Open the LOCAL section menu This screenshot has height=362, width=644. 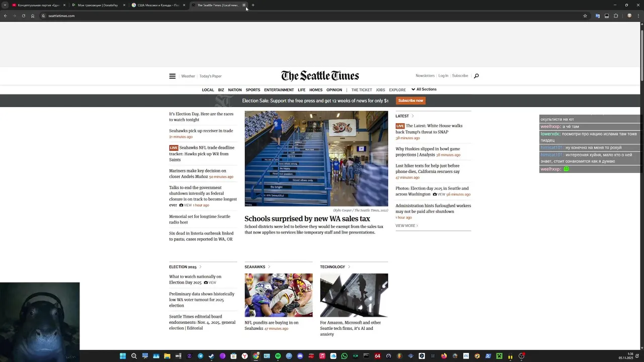pyautogui.click(x=208, y=90)
